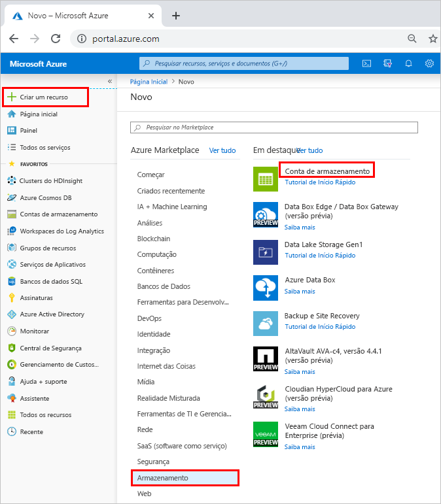Click Saiba mais under Veeam Cloud Connect
The height and width of the screenshot is (504, 441).
(300, 446)
